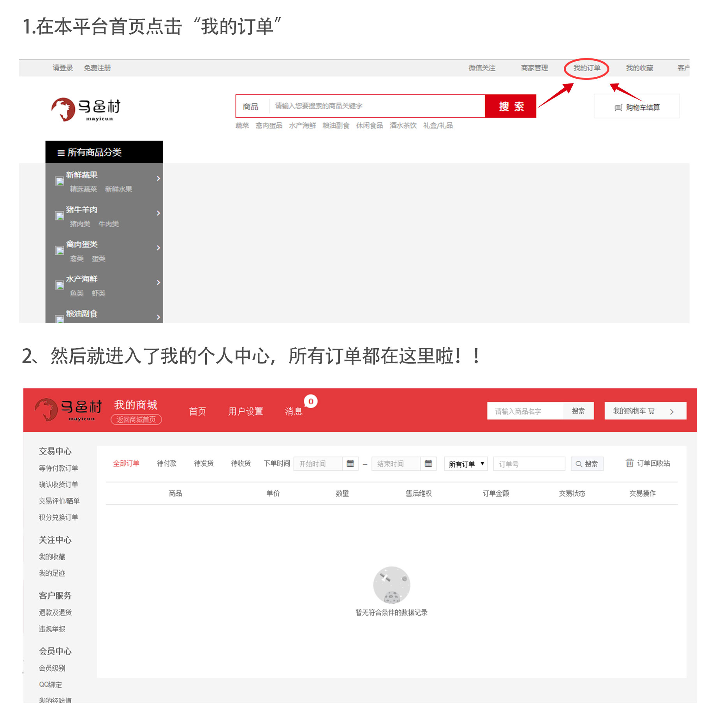Screen dimensions: 725x728
Task: Select the 蔬菜 hot keyword link
Action: click(242, 125)
